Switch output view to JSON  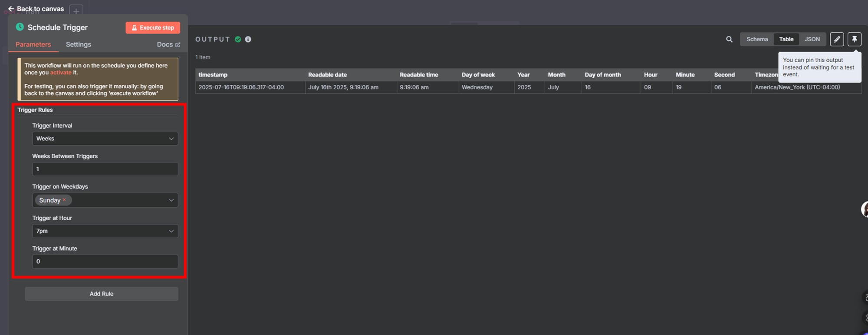812,40
